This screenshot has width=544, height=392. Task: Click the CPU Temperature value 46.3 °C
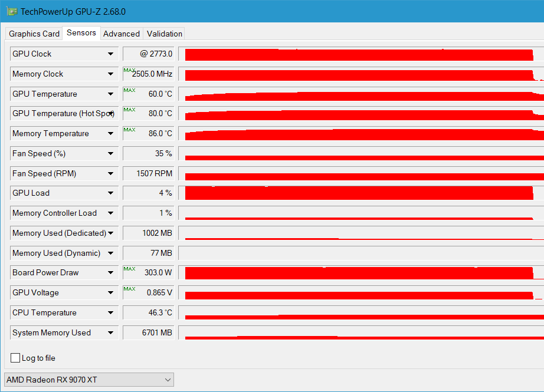pyautogui.click(x=149, y=313)
